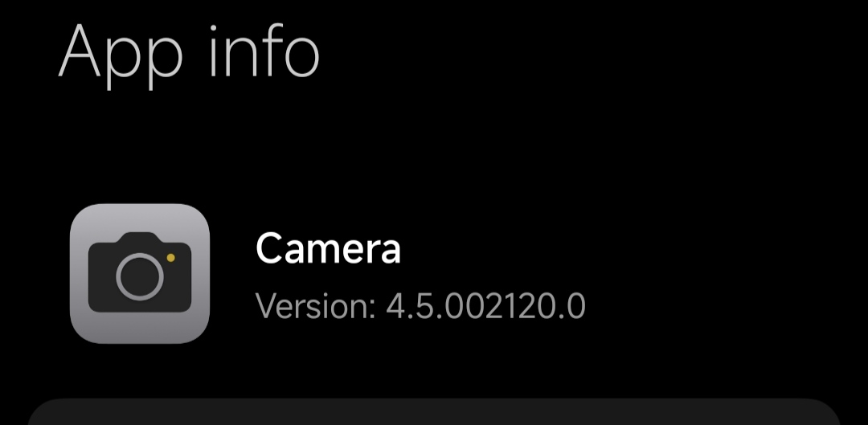
Task: Tap the version number 4.5.002120.0
Action: pyautogui.click(x=485, y=305)
